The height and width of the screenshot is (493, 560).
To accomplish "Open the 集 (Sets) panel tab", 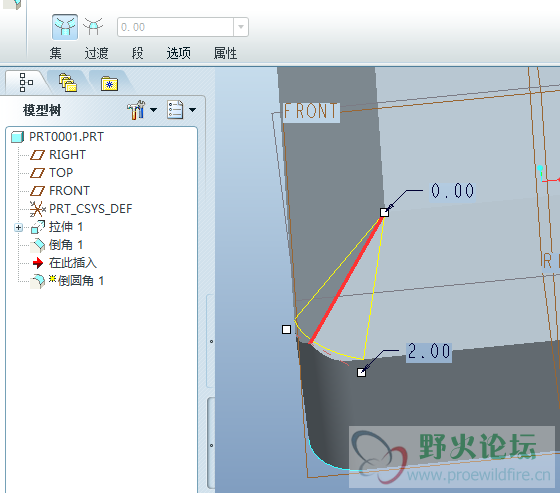I will 56,53.
